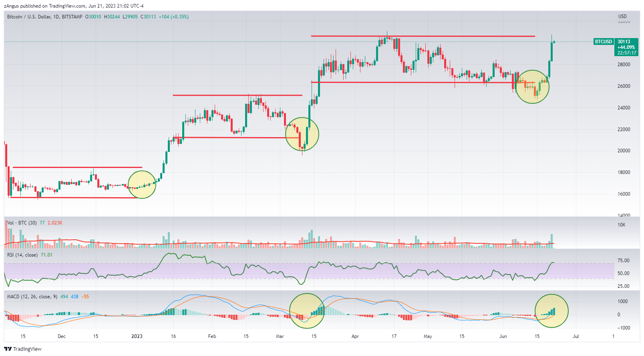Image resolution: width=644 pixels, height=356 pixels.
Task: Click the 22:57:17 countdown timer
Action: click(x=627, y=53)
